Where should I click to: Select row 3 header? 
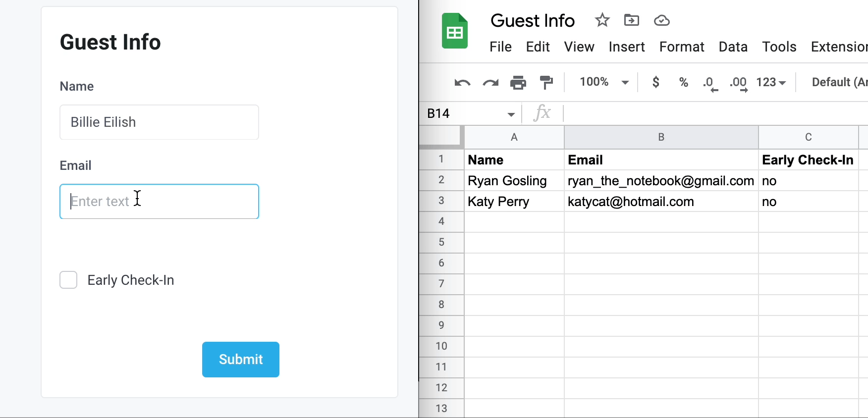click(x=441, y=201)
